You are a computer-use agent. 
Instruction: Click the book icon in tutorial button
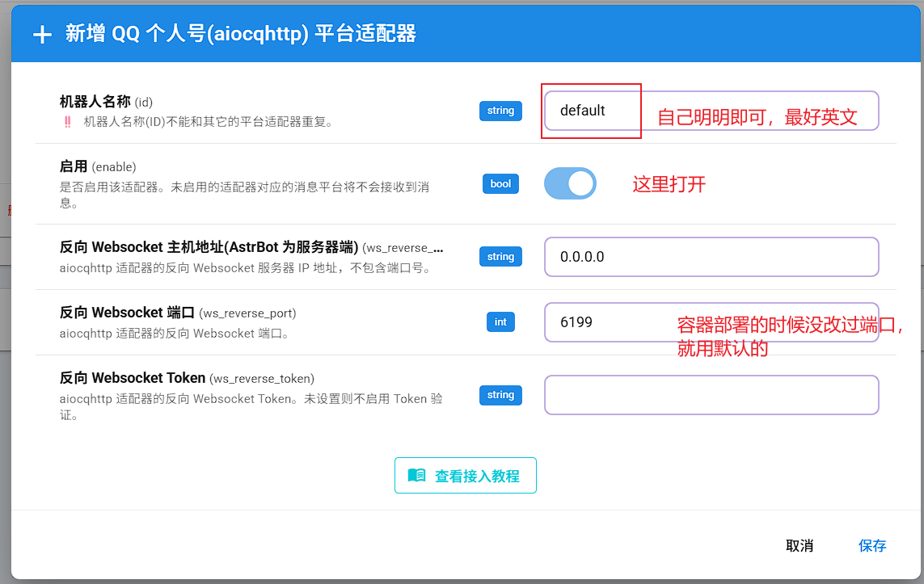(x=416, y=475)
